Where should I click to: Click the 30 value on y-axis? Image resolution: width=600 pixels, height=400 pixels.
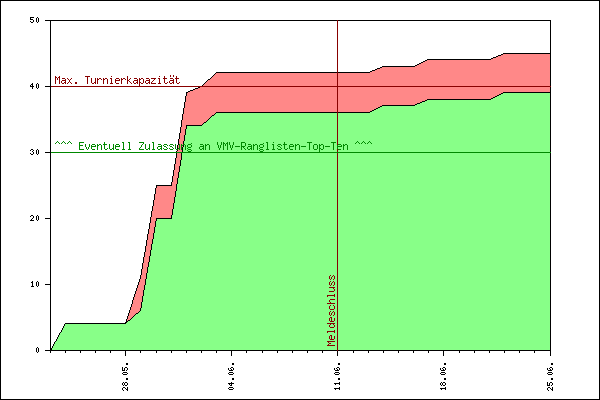pyautogui.click(x=34, y=152)
